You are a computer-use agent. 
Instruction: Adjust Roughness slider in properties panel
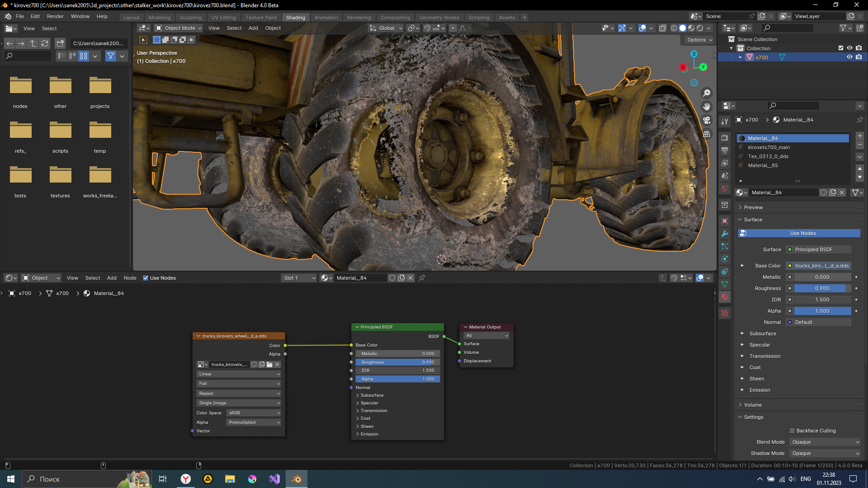[x=822, y=288]
